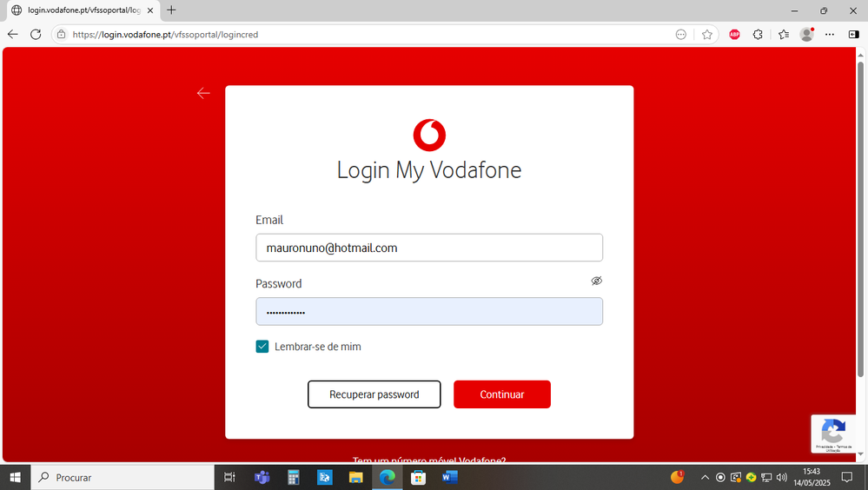Click the page vertical scrollbar
Viewport: 868px width, 490px height.
coord(860,219)
